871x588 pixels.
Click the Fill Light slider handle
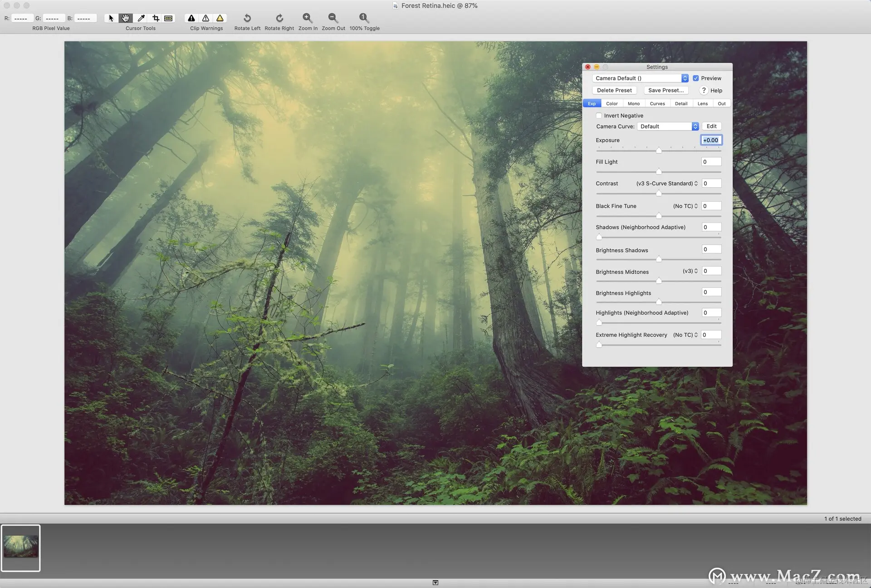659,171
